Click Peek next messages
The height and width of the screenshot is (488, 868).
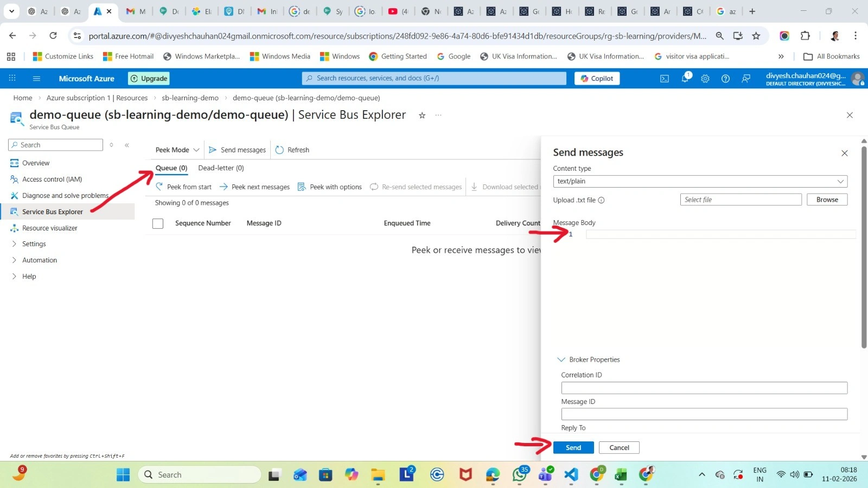(x=254, y=187)
